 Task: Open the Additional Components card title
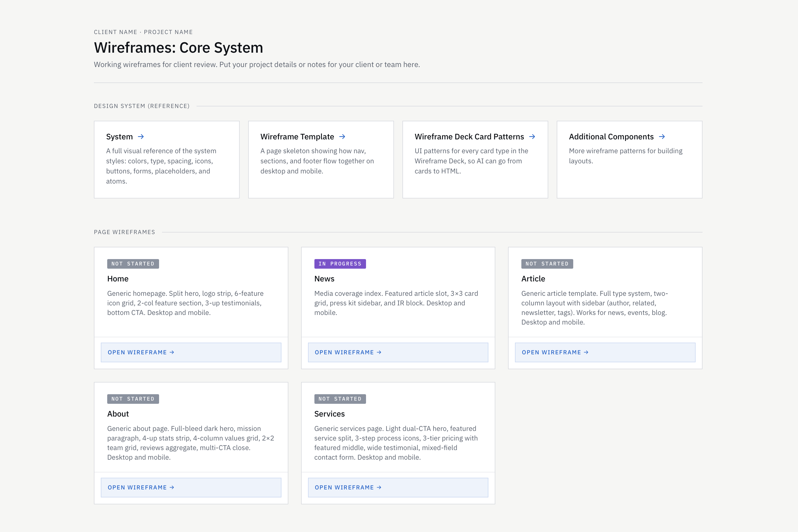coord(611,137)
